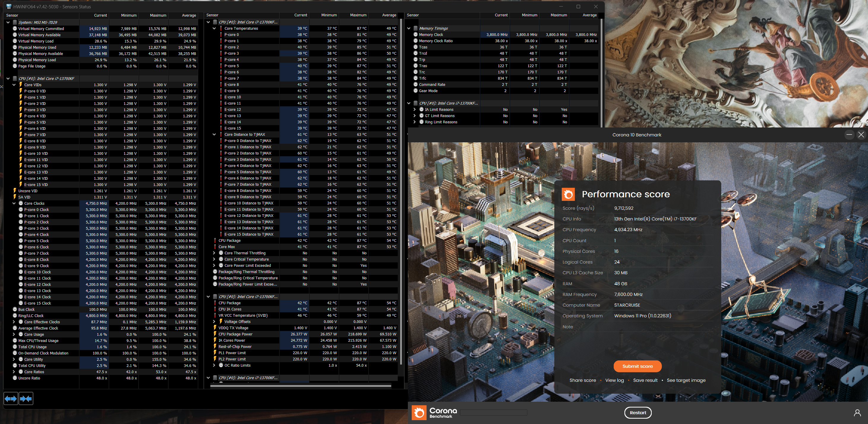Collapse the Core Temperatures node
This screenshot has height=424, width=868.
(x=214, y=28)
